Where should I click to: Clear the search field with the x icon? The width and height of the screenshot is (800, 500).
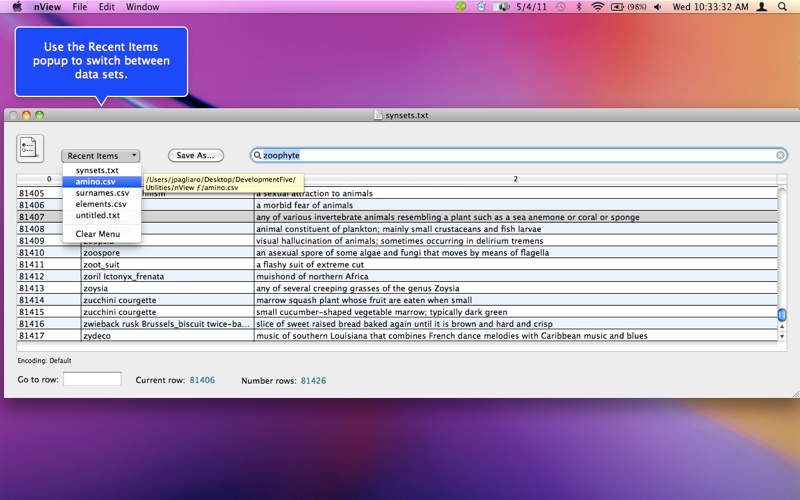coord(780,155)
